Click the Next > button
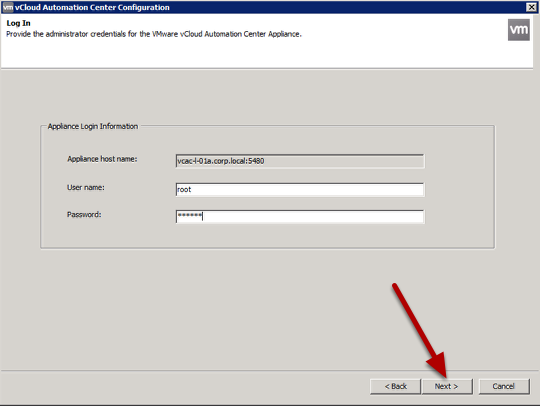Viewport: 540px width, 406px height. click(x=447, y=386)
